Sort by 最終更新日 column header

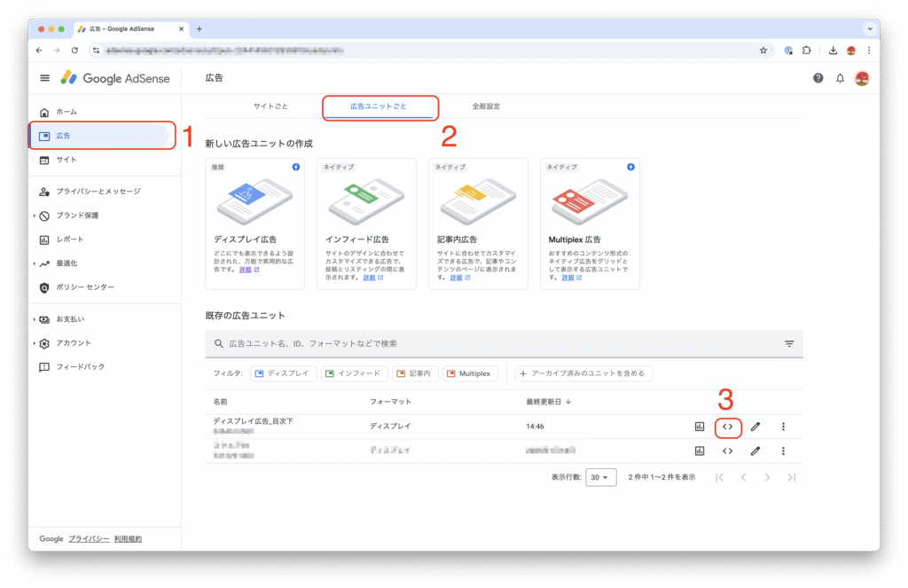(x=548, y=402)
